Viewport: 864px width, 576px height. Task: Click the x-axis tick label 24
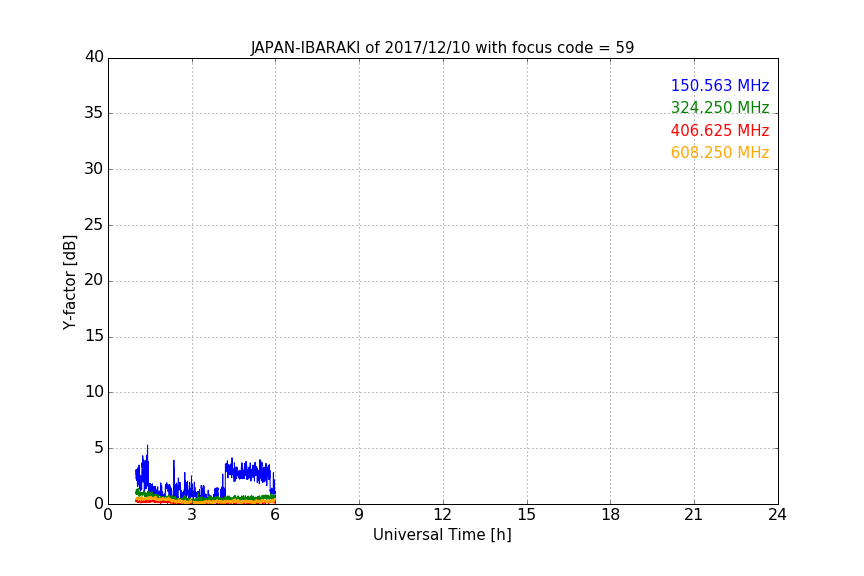[777, 515]
